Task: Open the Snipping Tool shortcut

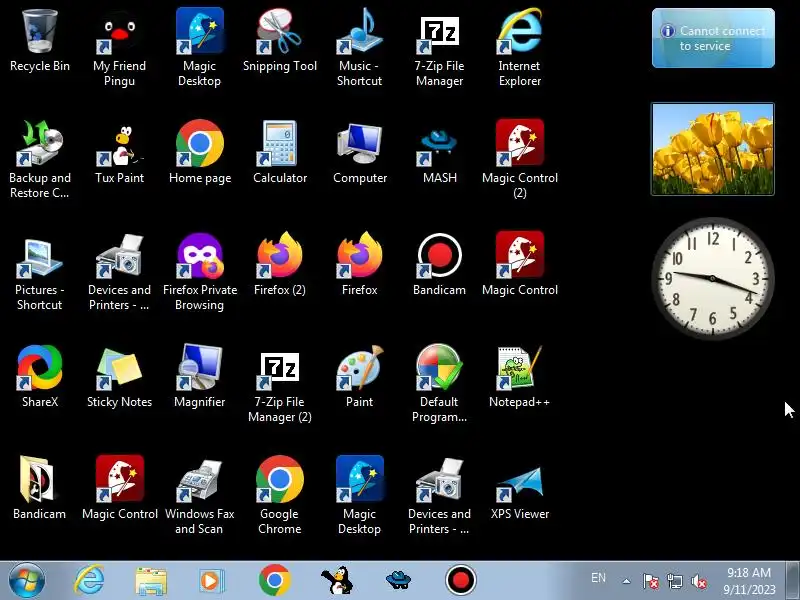Action: tap(280, 40)
